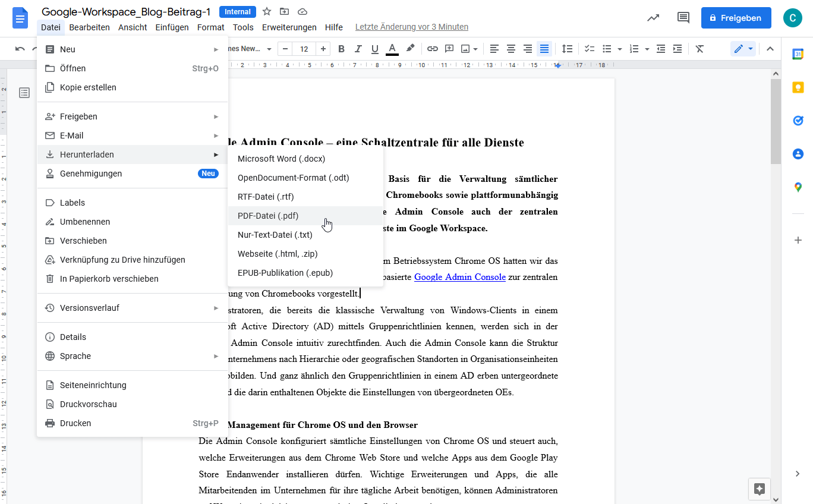The image size is (813, 504).
Task: Star this document
Action: [267, 11]
